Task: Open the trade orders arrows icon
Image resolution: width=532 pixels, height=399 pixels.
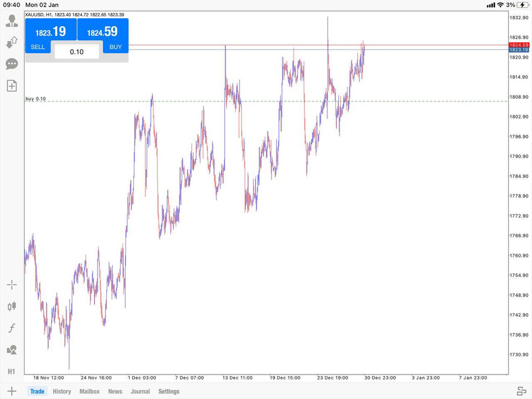Action: [x=12, y=43]
